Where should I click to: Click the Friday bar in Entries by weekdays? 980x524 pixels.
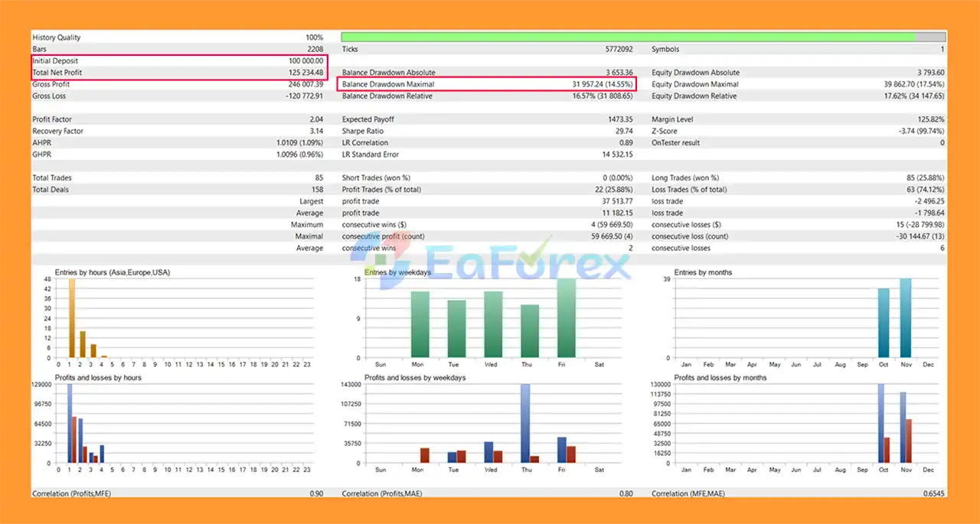point(567,318)
